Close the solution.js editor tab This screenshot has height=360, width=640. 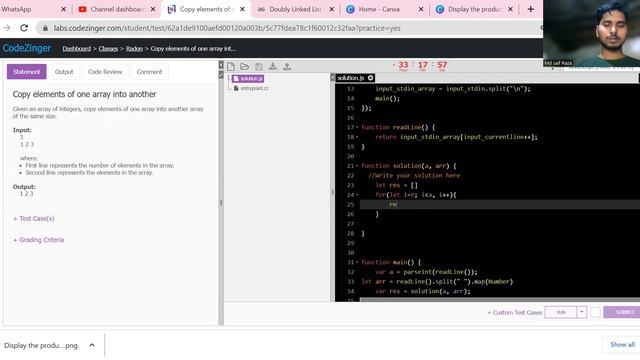click(x=371, y=78)
